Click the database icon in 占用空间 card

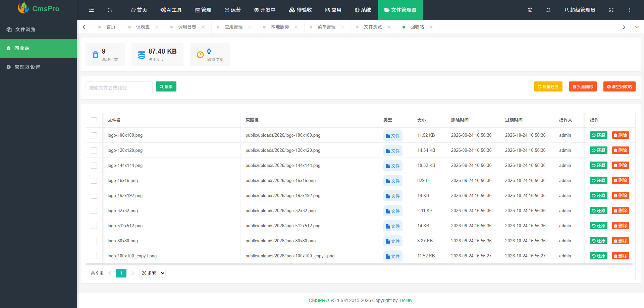click(x=142, y=55)
